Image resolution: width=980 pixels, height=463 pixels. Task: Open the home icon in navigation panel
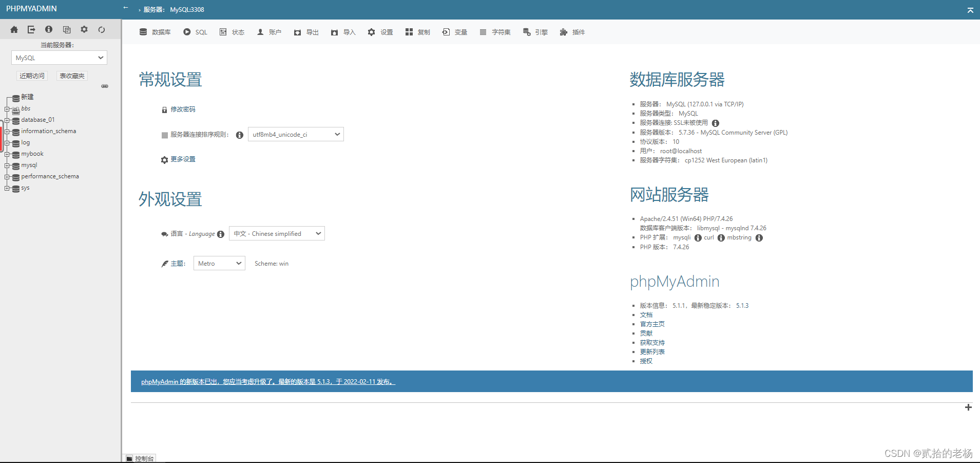pos(14,30)
